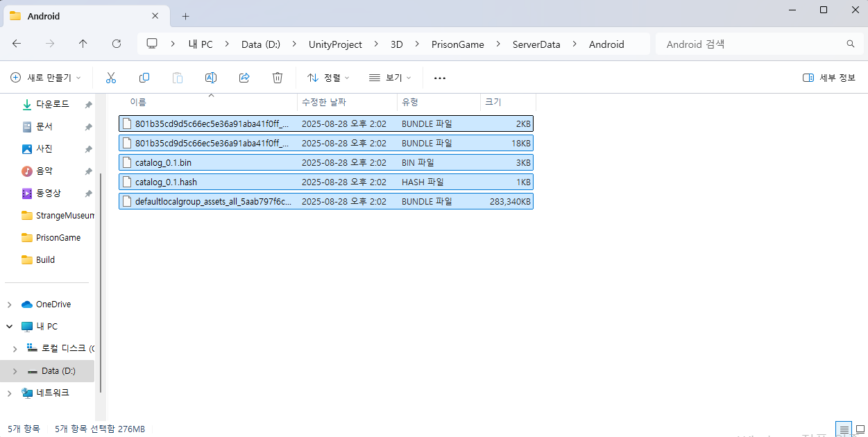Unpin the 음악 quick access pin
Viewport: 868px width, 437px height.
click(x=88, y=171)
